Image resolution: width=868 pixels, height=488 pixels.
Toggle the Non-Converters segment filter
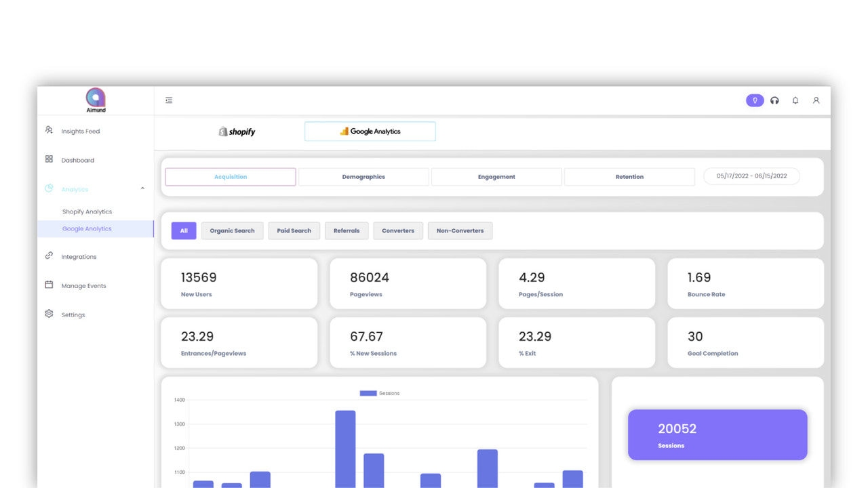460,230
